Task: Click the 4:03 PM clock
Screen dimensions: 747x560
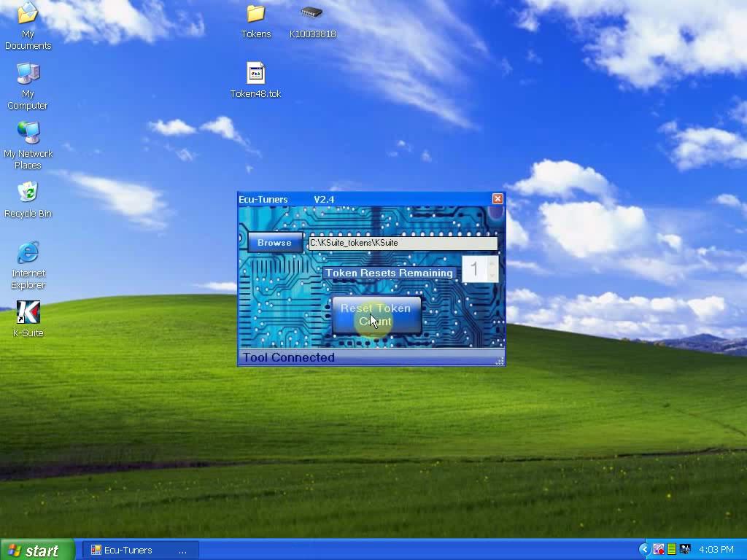Action: (716, 550)
